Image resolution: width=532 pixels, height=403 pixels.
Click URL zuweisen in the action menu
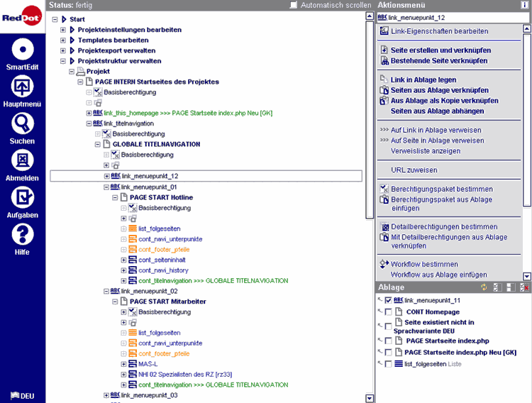(414, 170)
